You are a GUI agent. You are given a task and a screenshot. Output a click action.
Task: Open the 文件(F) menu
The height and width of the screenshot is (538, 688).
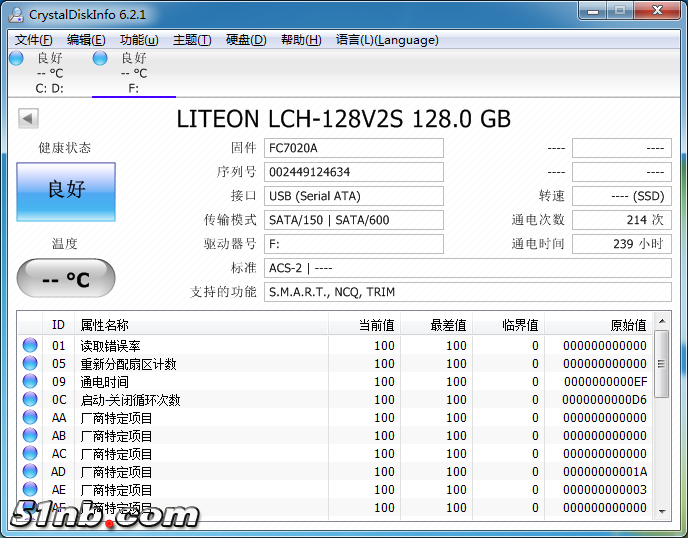coord(34,40)
